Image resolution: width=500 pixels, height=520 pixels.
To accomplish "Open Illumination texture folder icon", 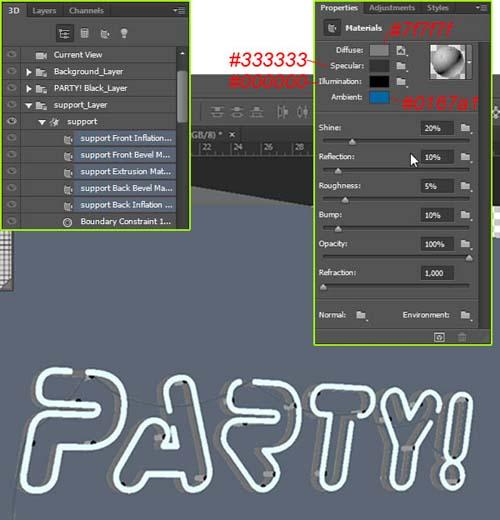I will 401,82.
